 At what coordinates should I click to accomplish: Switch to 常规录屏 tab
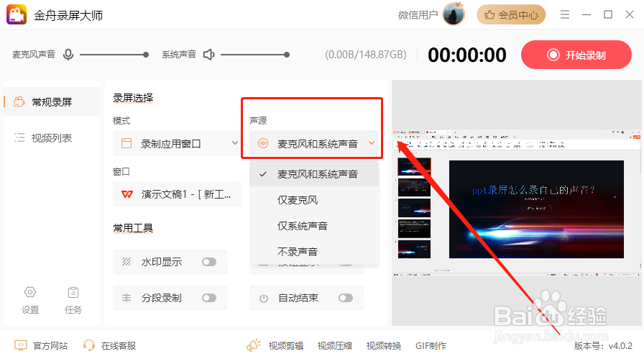coord(52,101)
